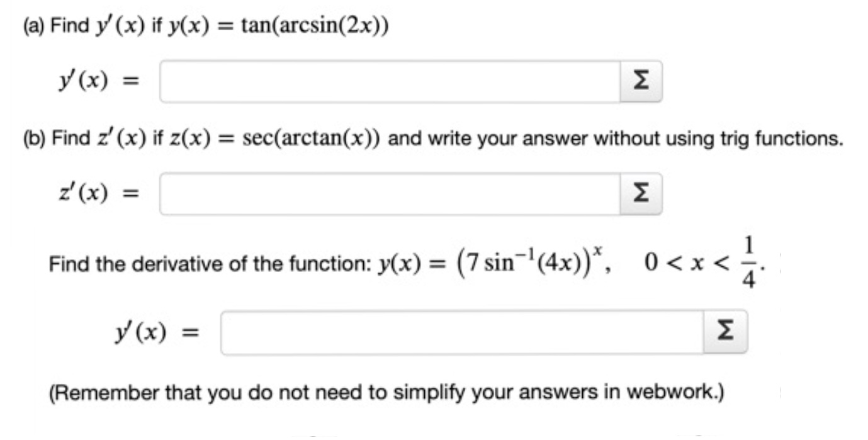
Task: Click the z'(x) answer box
Action: pyautogui.click(x=390, y=193)
